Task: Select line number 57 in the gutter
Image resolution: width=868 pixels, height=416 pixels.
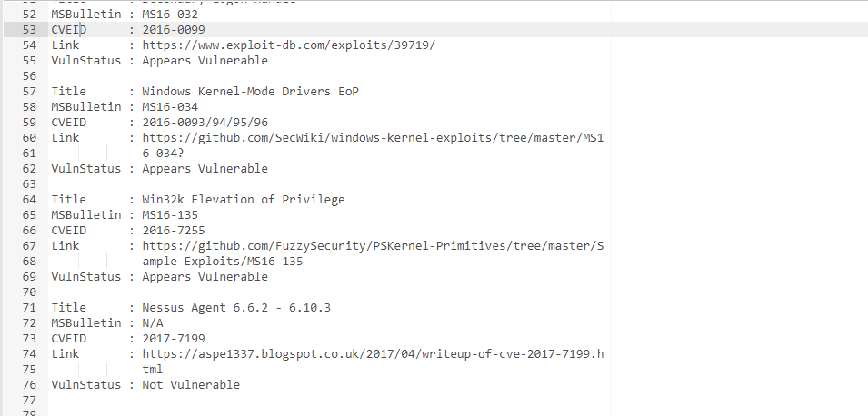Action: click(28, 91)
